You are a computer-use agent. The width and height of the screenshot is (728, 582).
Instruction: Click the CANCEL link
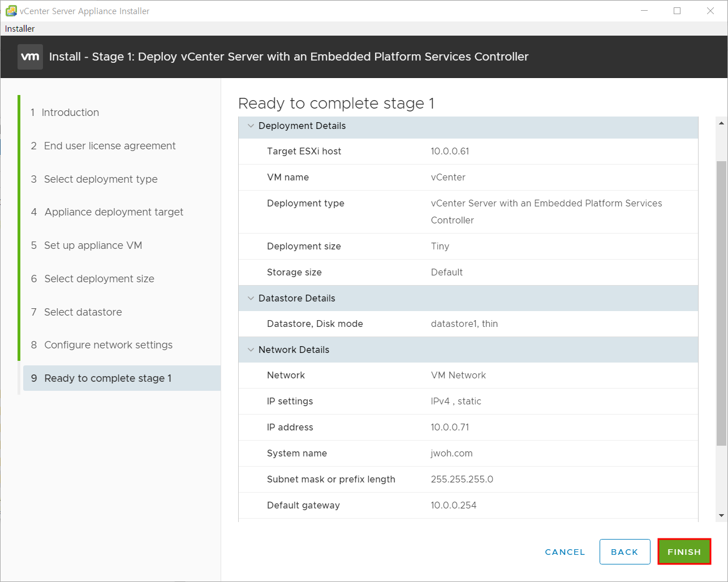[x=565, y=552]
